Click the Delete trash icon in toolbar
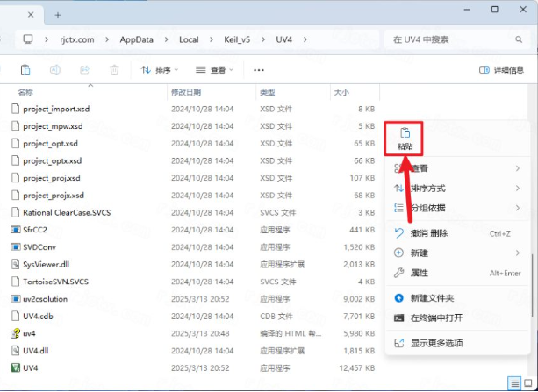The width and height of the screenshot is (538, 392). tap(114, 69)
